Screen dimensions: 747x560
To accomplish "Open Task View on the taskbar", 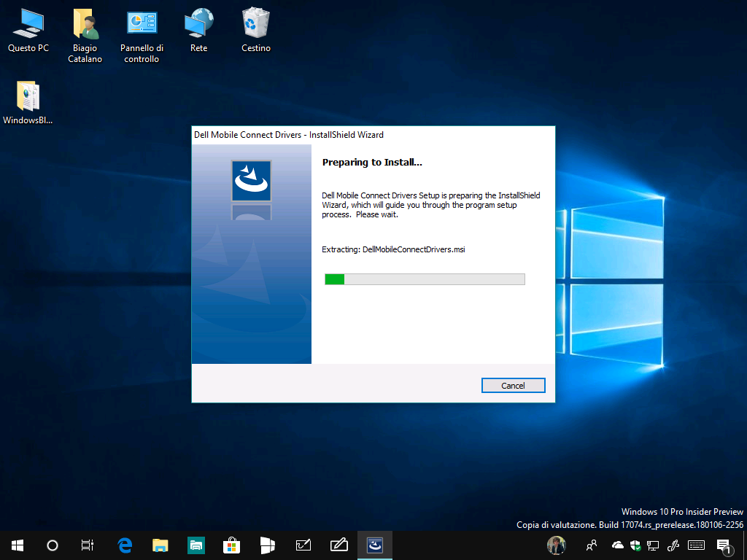I will [88, 545].
